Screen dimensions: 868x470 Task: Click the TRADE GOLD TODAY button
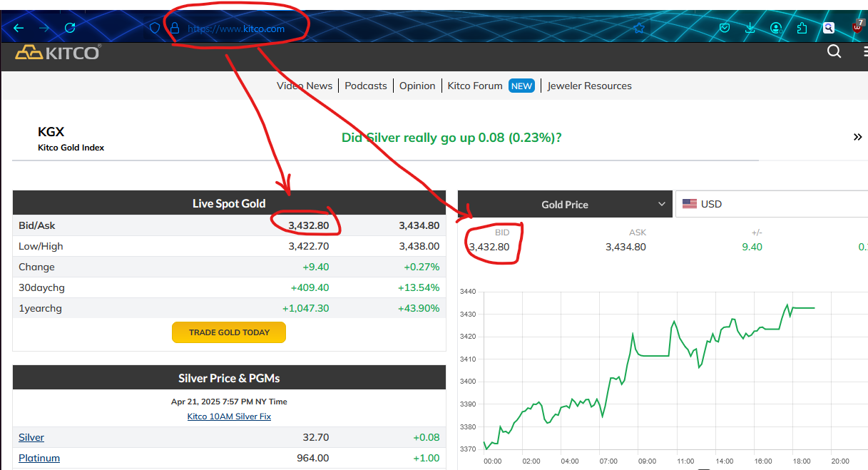[229, 332]
